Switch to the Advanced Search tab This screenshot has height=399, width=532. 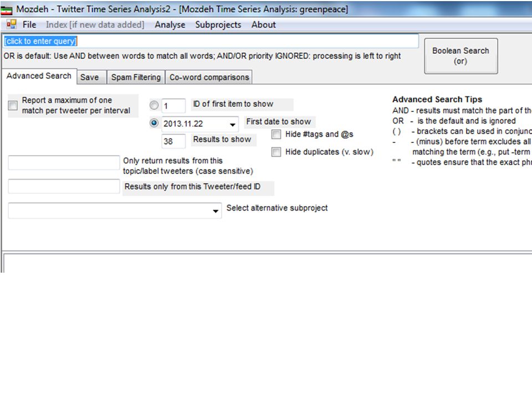39,76
